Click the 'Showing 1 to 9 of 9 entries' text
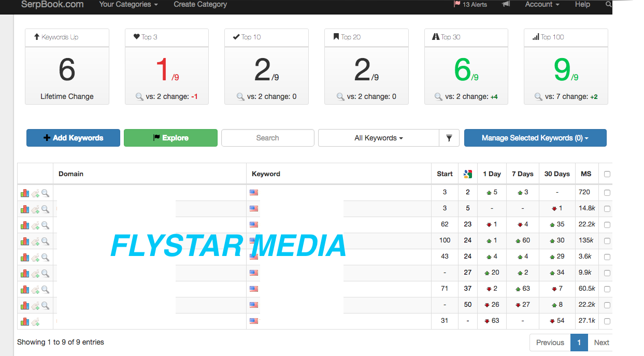644x356 pixels. pyautogui.click(x=61, y=342)
